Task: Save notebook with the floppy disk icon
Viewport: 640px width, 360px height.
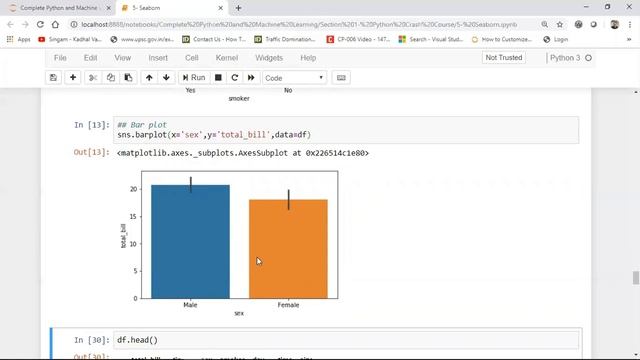Action: click(53, 78)
